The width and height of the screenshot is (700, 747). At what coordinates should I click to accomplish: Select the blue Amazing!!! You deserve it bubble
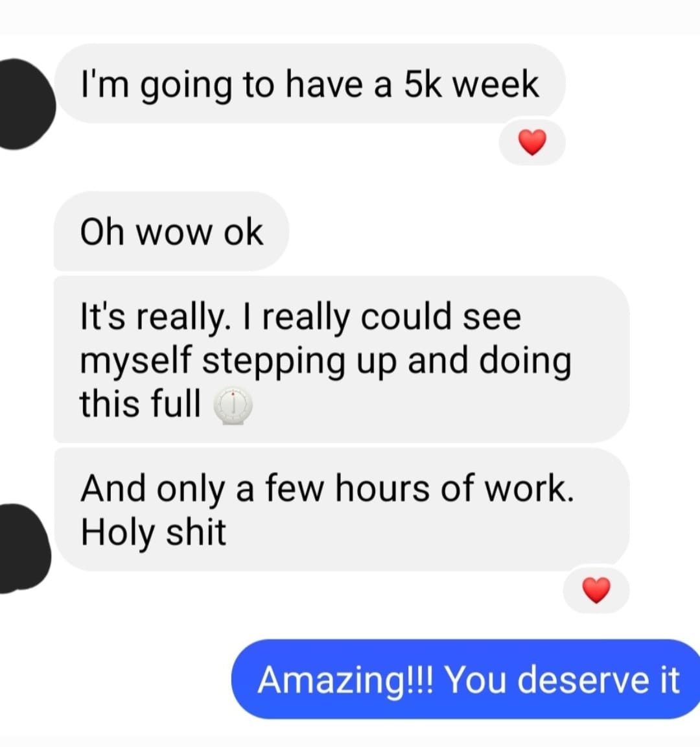tap(466, 679)
